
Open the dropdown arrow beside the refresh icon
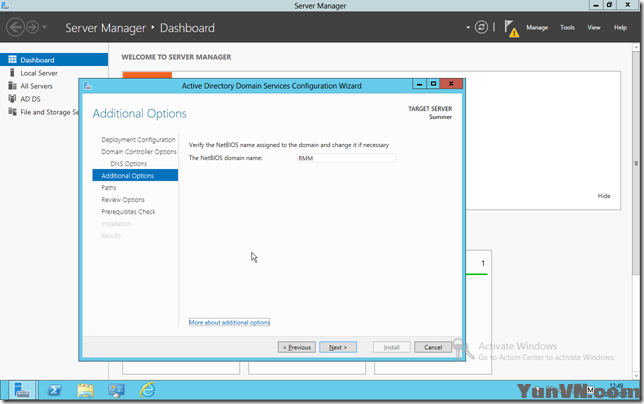pos(468,28)
